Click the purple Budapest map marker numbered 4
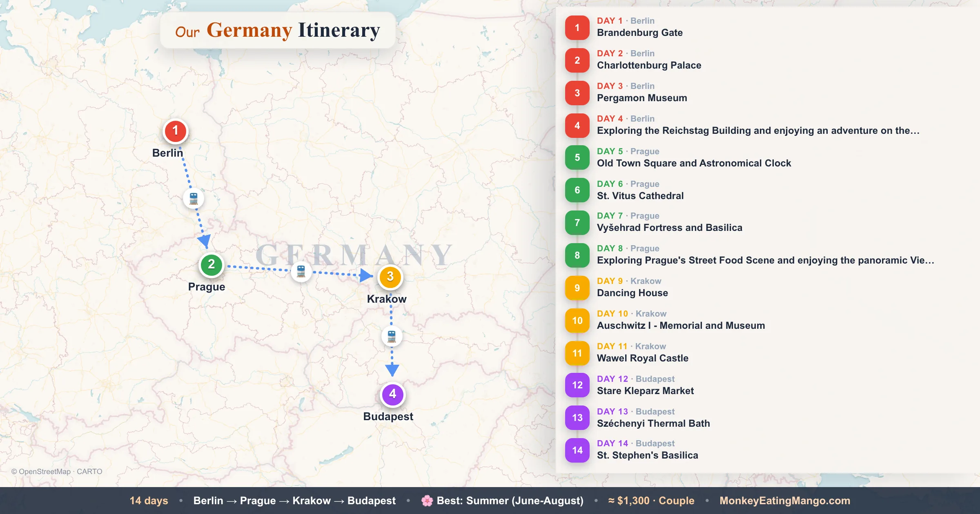The height and width of the screenshot is (514, 980). coord(392,394)
